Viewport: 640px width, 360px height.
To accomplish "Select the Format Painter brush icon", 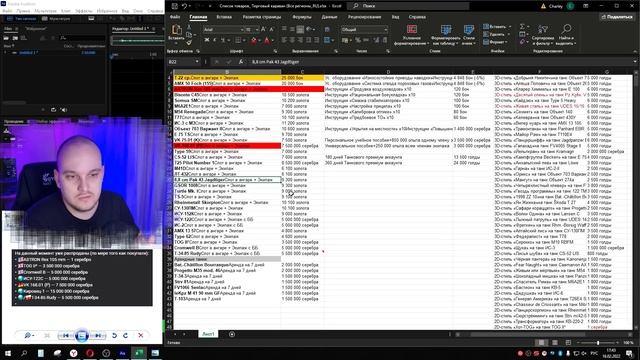I will click(x=189, y=42).
